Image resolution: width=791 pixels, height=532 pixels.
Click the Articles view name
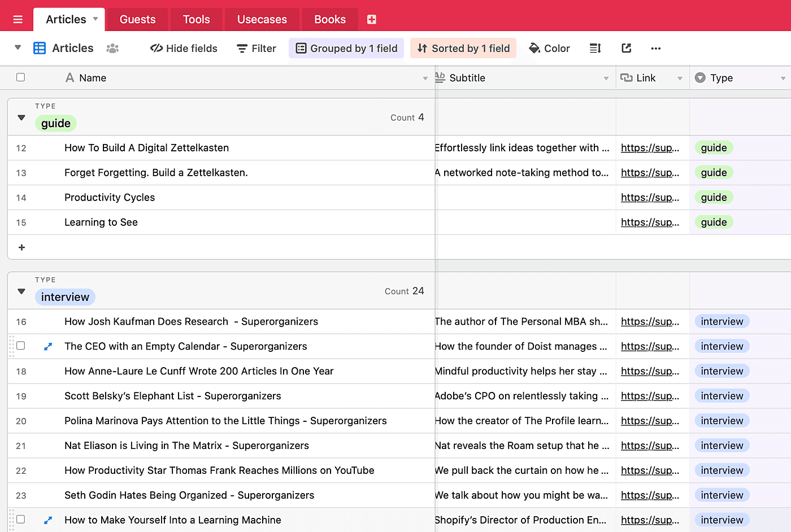pos(73,48)
